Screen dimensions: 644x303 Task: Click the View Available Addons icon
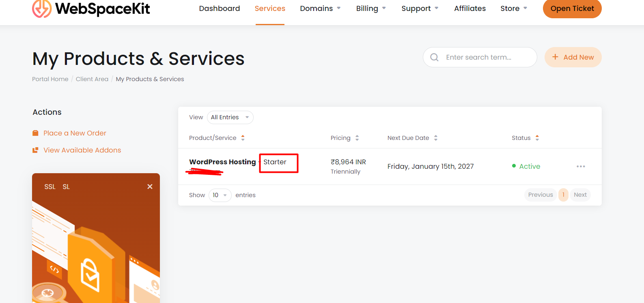coord(35,150)
